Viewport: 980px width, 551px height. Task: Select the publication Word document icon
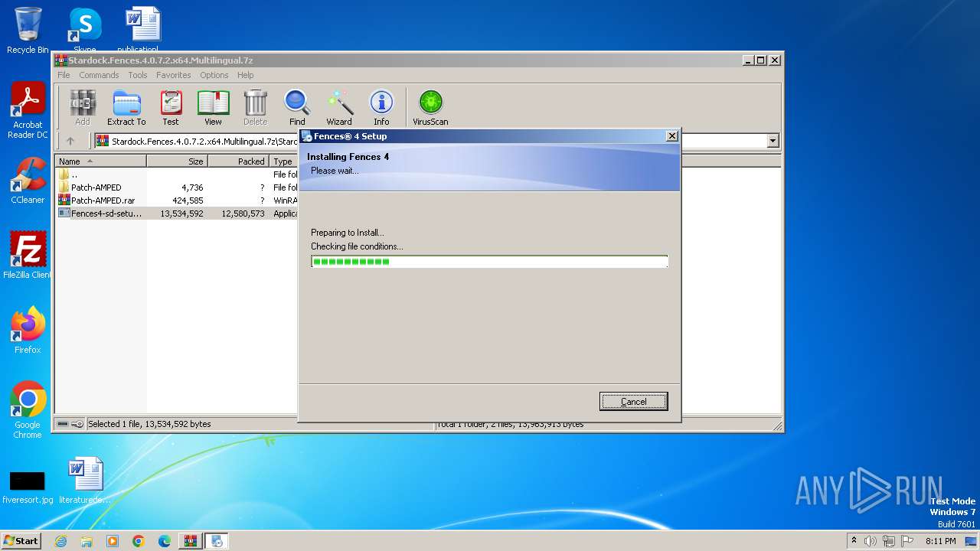point(143,31)
